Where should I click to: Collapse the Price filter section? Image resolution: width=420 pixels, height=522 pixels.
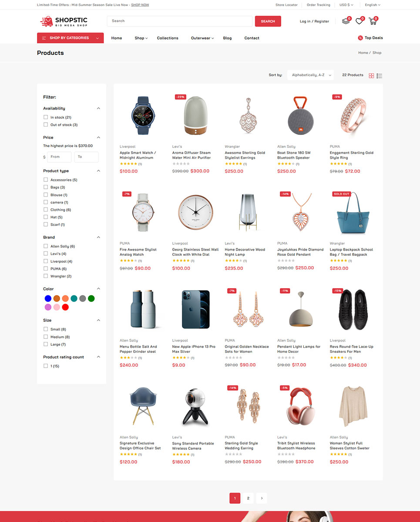[x=98, y=137]
